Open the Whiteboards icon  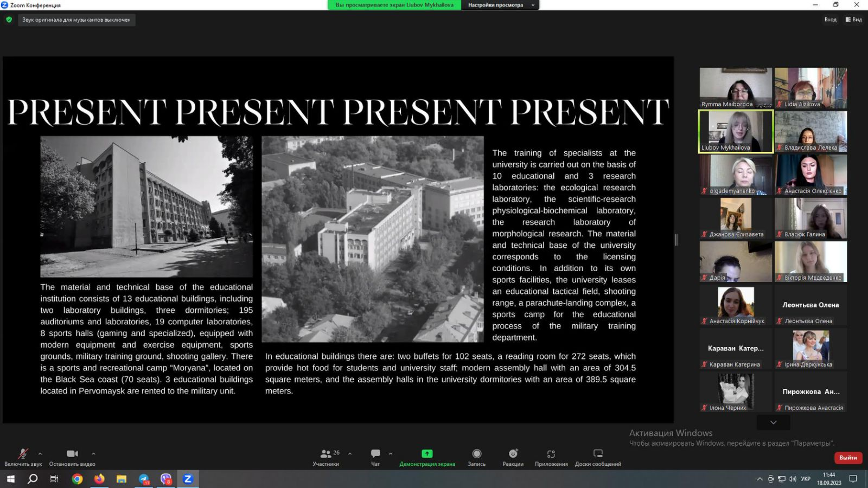point(598,454)
